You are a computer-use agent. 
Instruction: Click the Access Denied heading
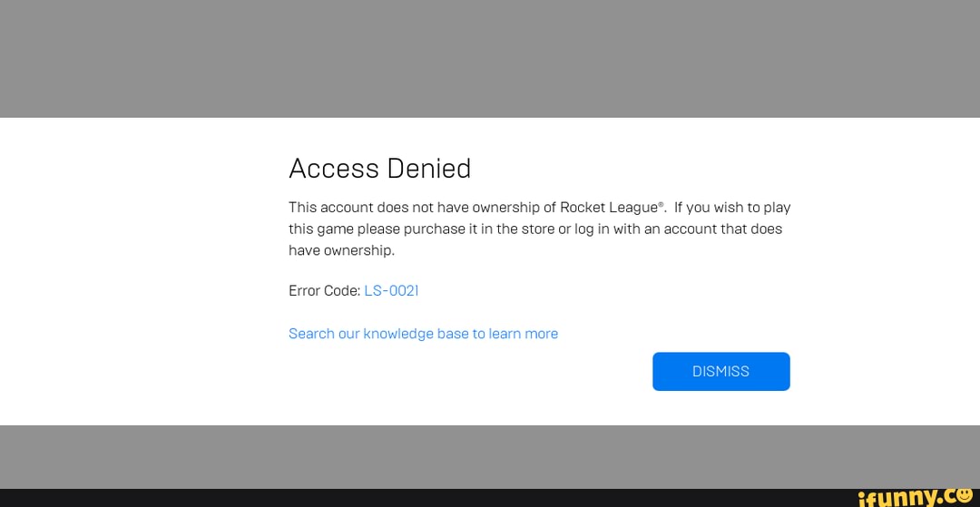tap(379, 169)
